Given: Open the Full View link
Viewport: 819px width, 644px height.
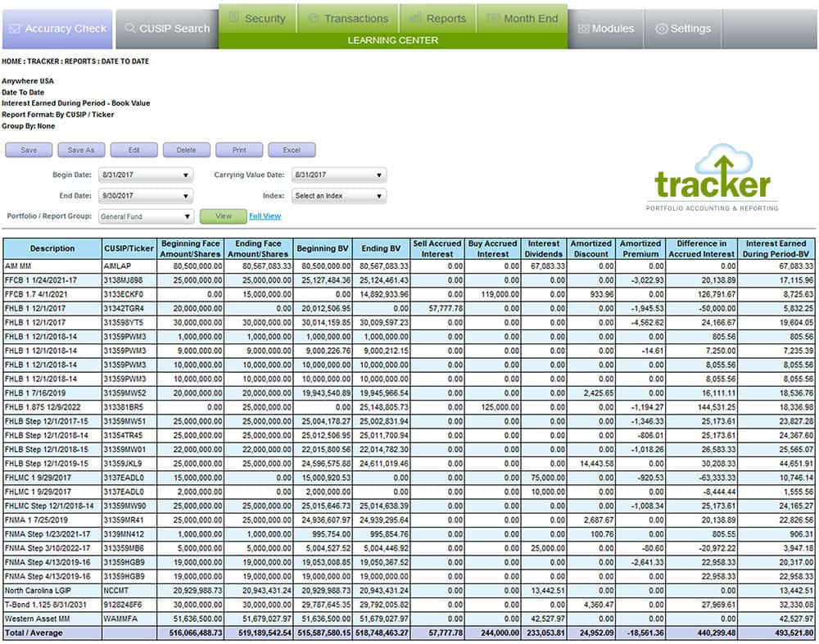Looking at the screenshot, I should point(265,216).
